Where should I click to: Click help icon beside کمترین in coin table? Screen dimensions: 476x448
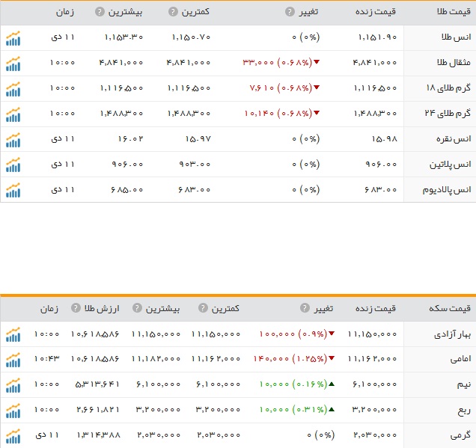coord(203,308)
